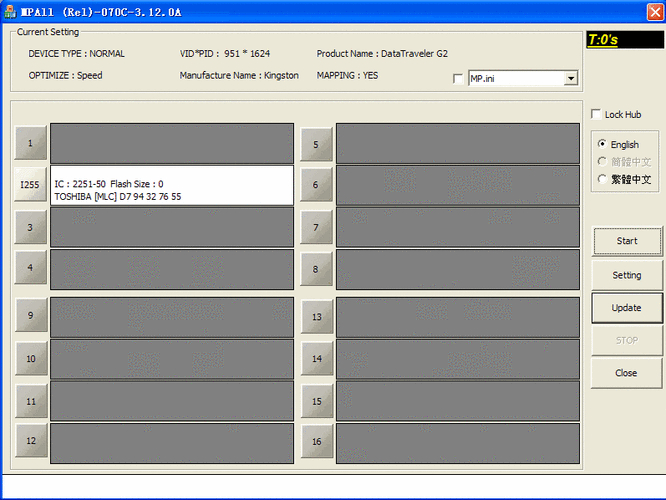
Task: Click the Product Name : DataTraveler G2 text
Action: click(382, 54)
